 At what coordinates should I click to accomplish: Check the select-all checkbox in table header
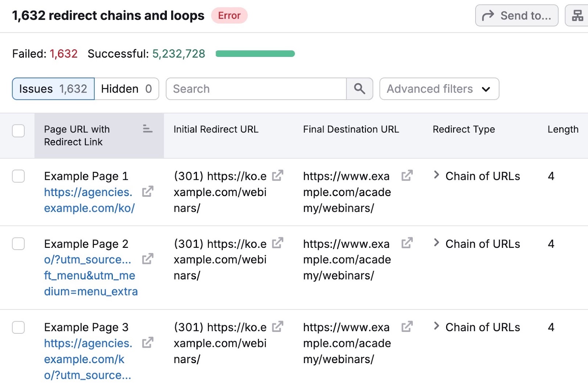tap(18, 131)
